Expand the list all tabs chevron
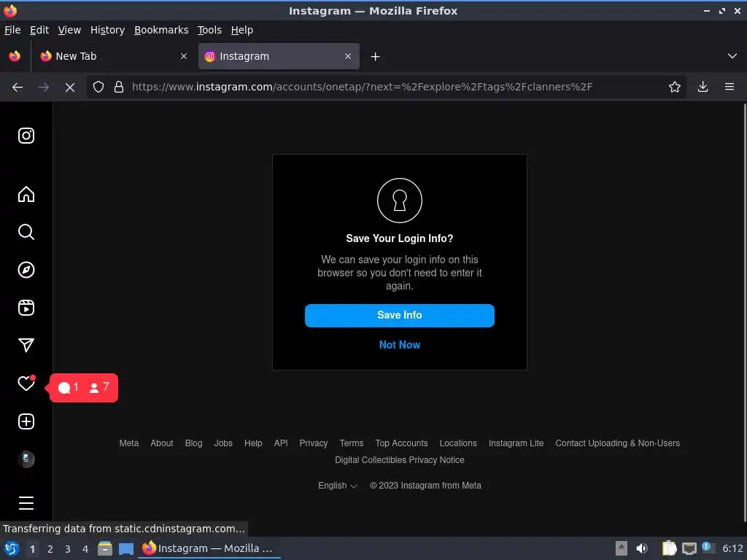Screen dimensions: 747x560 pos(732,56)
